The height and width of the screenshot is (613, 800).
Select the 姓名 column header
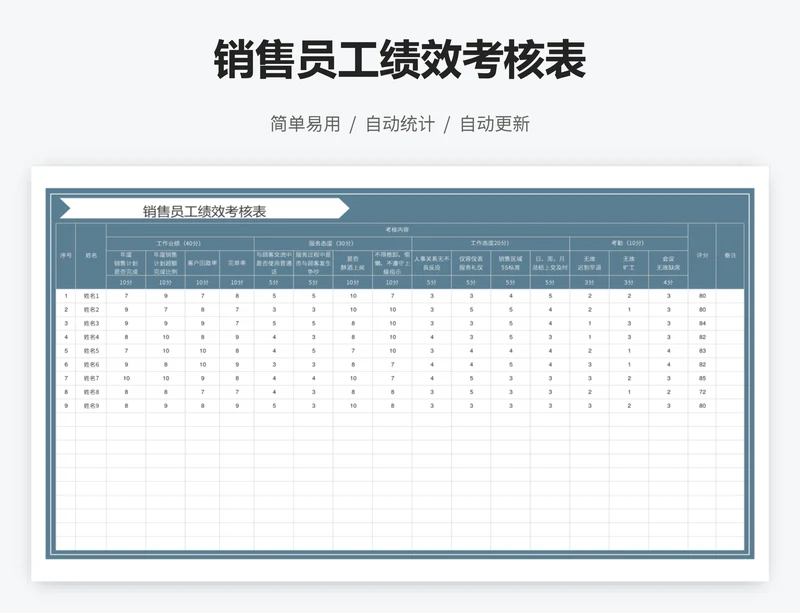click(91, 255)
